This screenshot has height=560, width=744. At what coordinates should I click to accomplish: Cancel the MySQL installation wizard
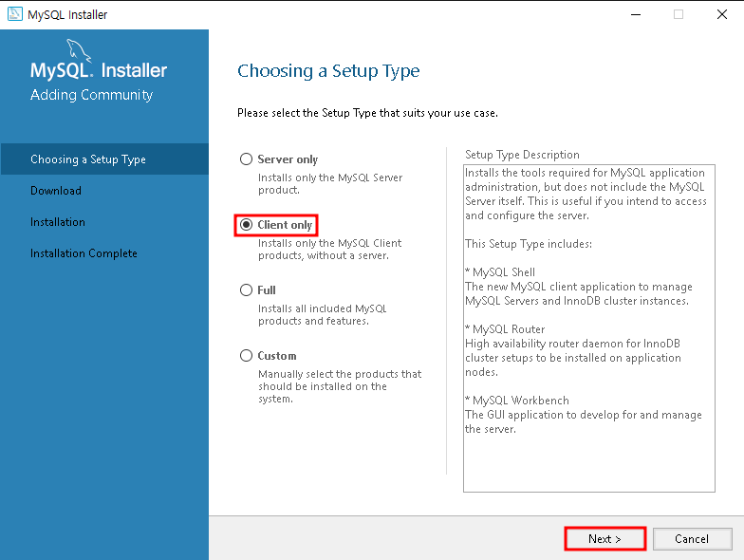click(693, 539)
